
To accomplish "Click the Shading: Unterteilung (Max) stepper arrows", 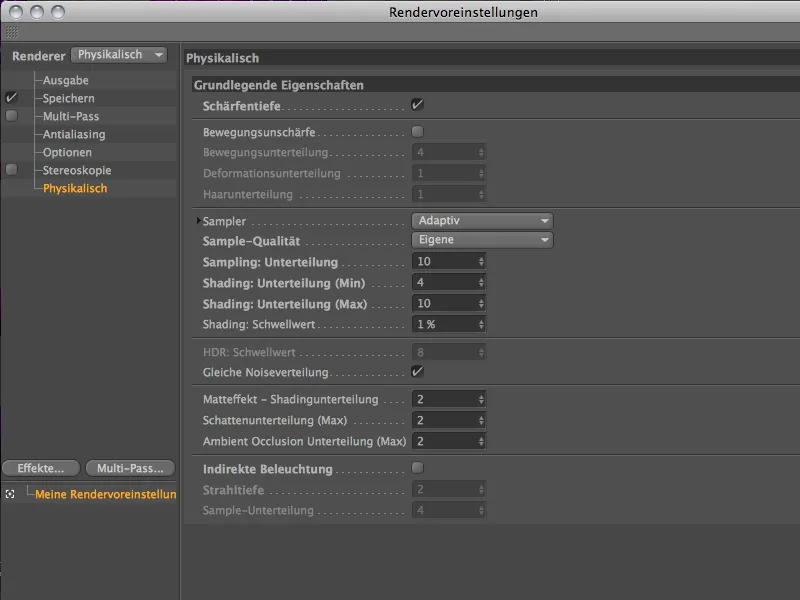I will [481, 303].
